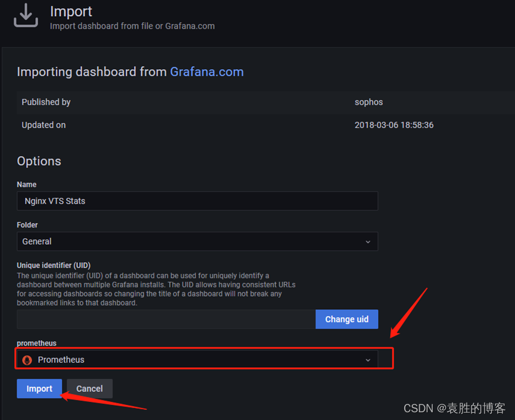This screenshot has width=515, height=420.
Task: Open the Grafana.com link
Action: tap(207, 71)
